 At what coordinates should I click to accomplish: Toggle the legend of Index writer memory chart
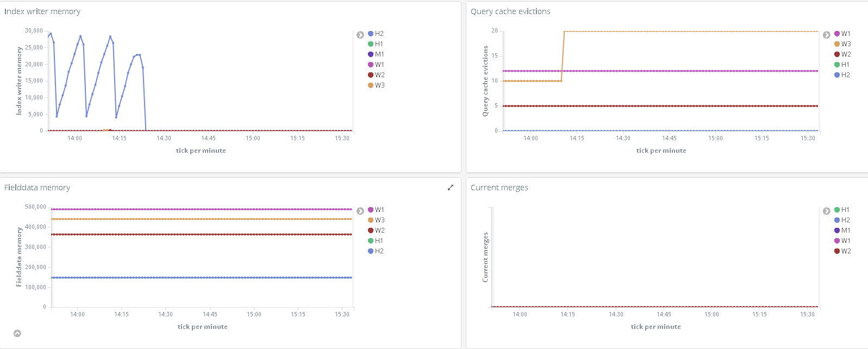pos(360,35)
